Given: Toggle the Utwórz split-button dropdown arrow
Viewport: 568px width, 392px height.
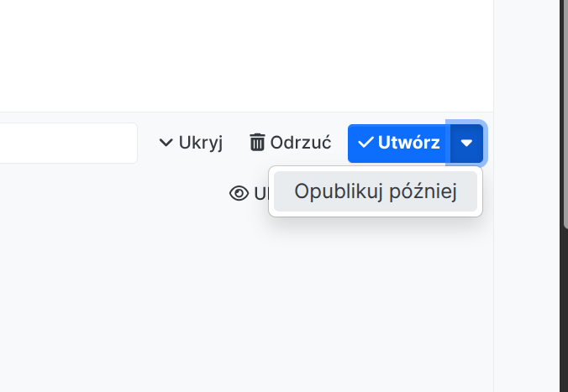Looking at the screenshot, I should tap(466, 144).
